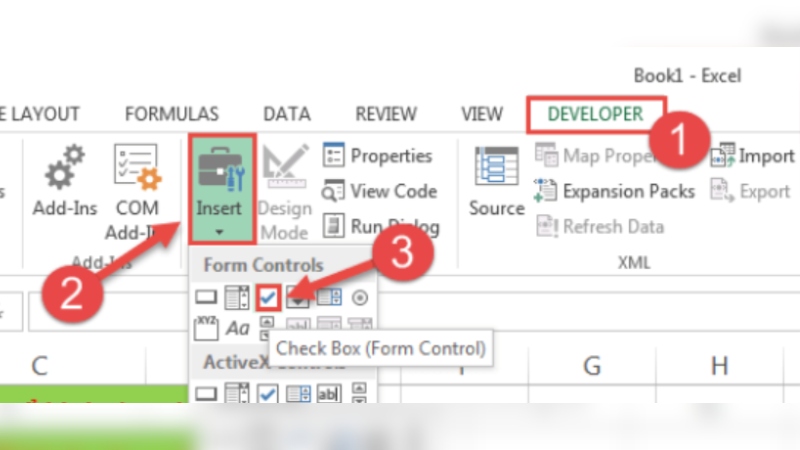Click the Import icon

tap(722, 155)
